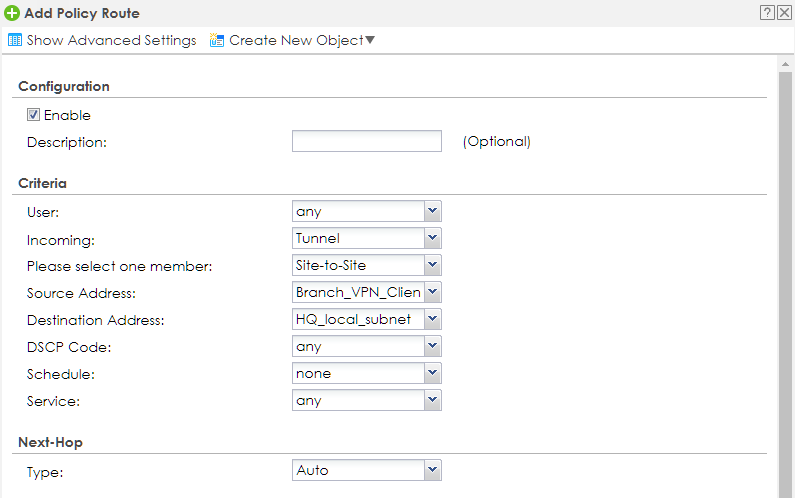Expand the Service dropdown

[366, 400]
